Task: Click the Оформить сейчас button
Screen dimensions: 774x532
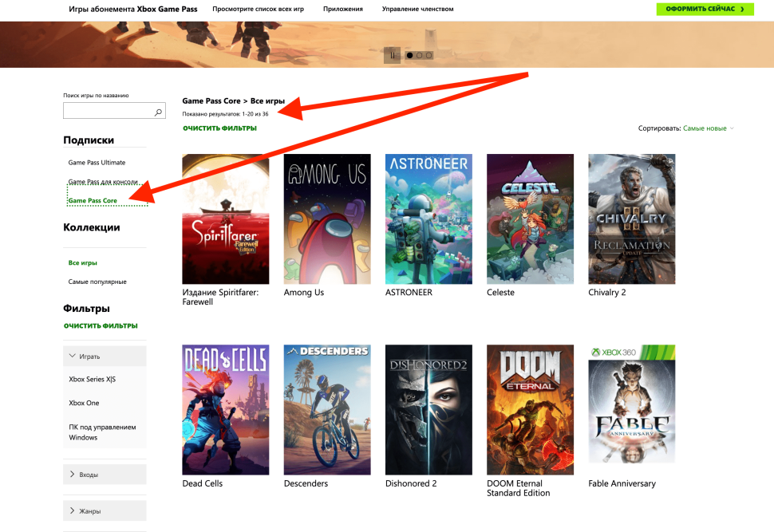Action: [x=705, y=9]
